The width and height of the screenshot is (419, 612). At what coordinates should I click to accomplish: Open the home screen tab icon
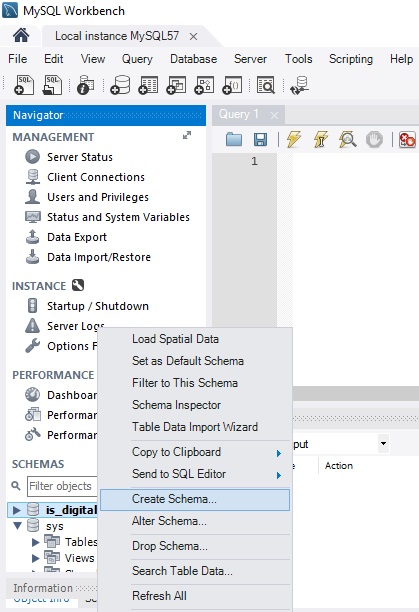[x=21, y=36]
